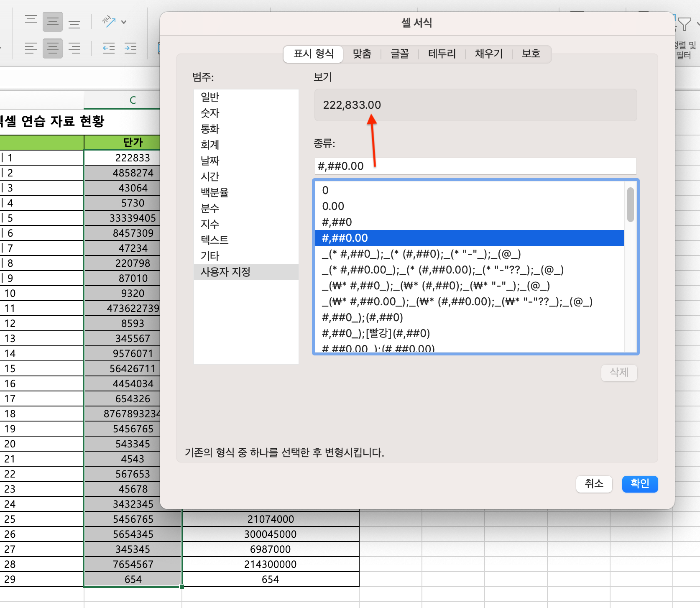
Task: Click the middle vertical align icon
Action: pyautogui.click(x=53, y=22)
